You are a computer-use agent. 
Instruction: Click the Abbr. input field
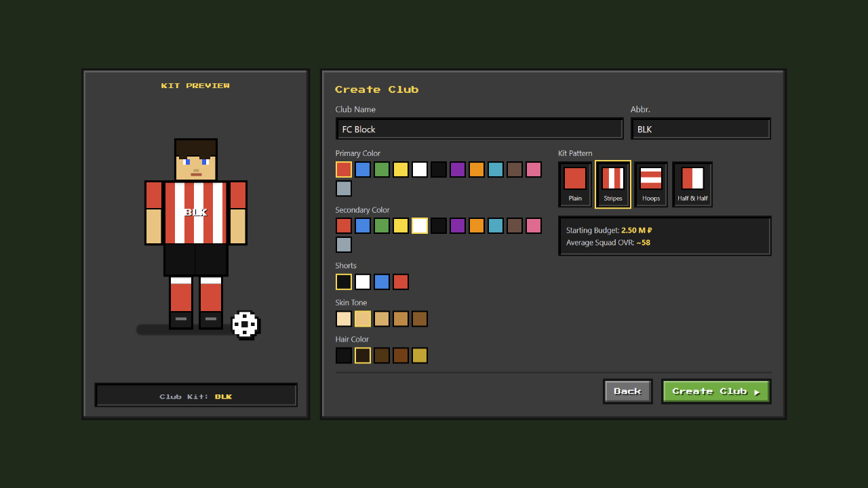pos(701,129)
